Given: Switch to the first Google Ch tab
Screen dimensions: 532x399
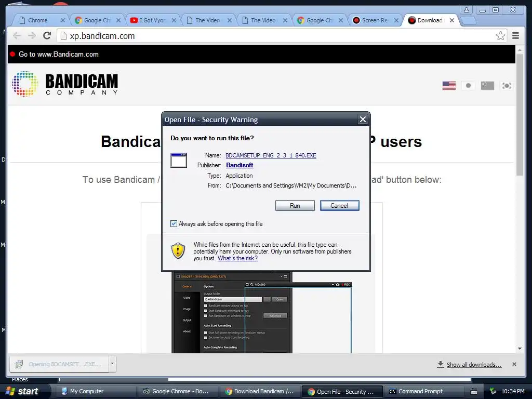Looking at the screenshot, I should pos(97,20).
